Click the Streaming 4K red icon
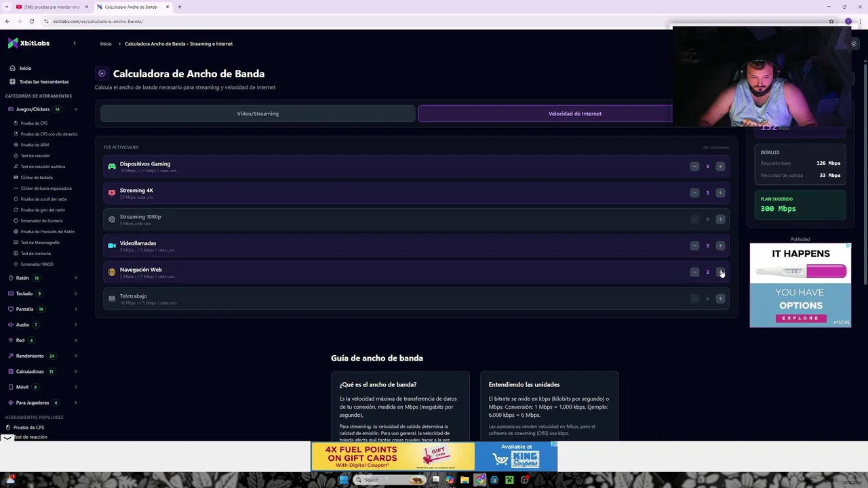Screen dimensions: 868x488 (x=112, y=192)
